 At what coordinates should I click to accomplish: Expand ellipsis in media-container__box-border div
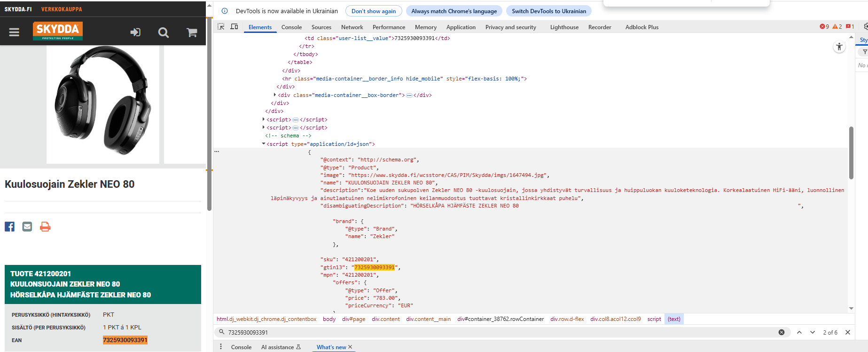click(409, 95)
